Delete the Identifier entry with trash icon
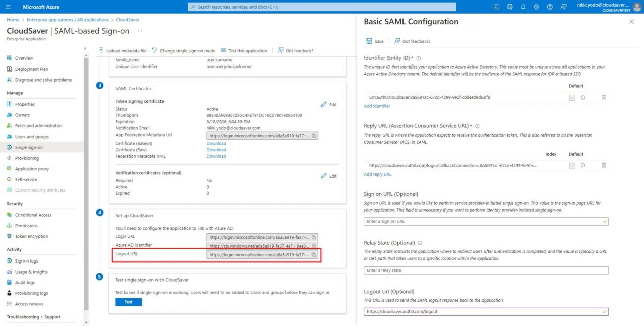The image size is (644, 326). 604,97
